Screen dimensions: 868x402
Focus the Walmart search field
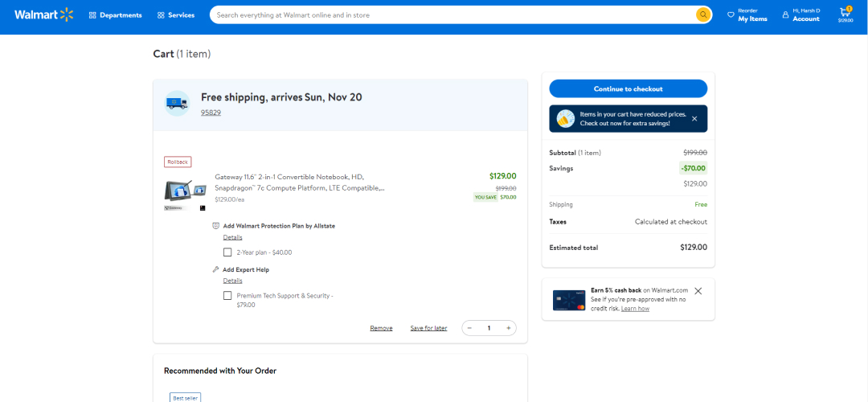coord(452,15)
